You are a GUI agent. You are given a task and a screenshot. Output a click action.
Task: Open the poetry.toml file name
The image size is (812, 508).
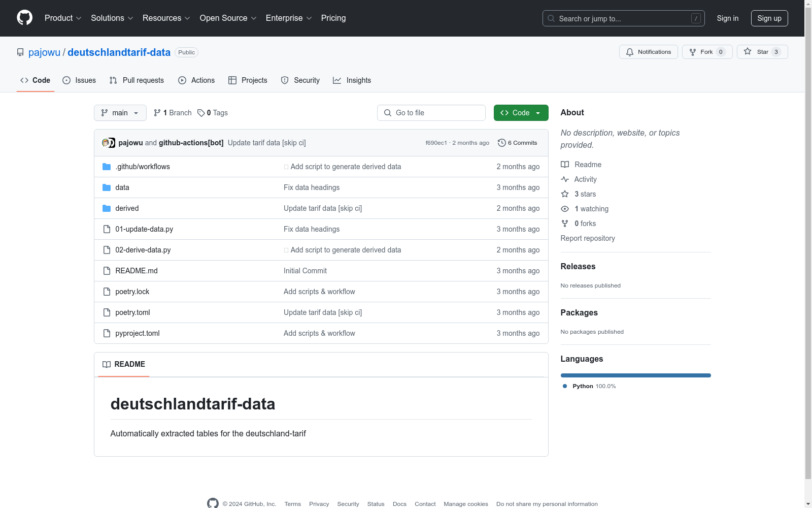coord(132,312)
